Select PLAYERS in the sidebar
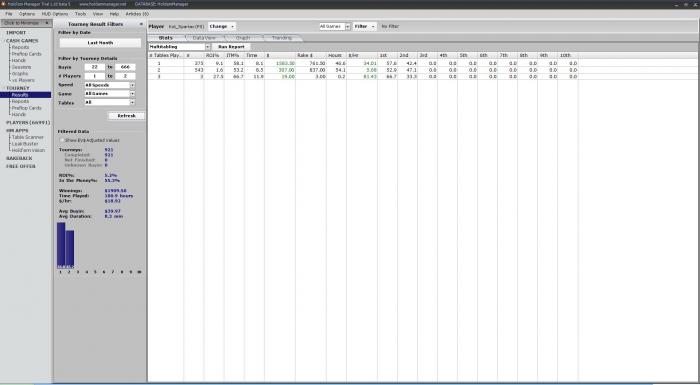This screenshot has height=385, width=700. [28, 122]
